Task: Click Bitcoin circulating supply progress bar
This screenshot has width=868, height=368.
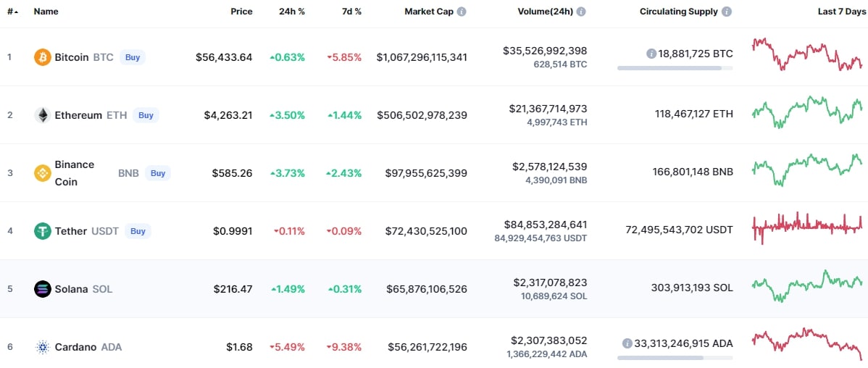Action: point(675,68)
